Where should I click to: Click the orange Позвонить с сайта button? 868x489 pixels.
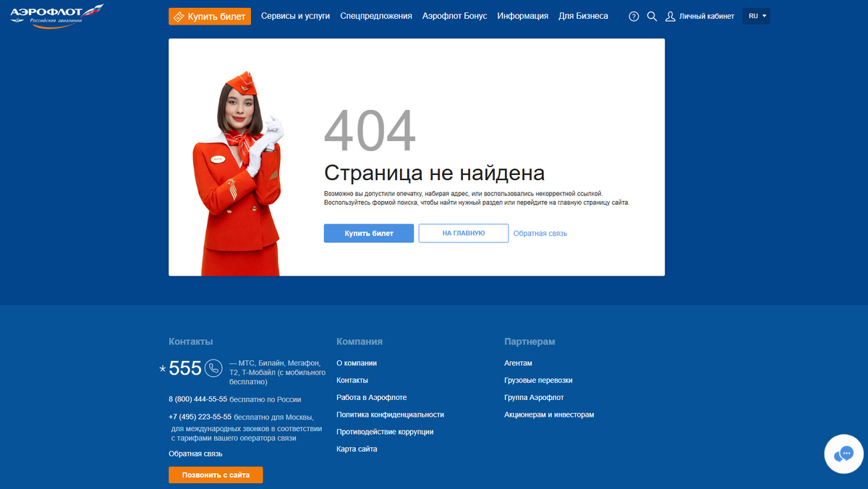coord(216,475)
